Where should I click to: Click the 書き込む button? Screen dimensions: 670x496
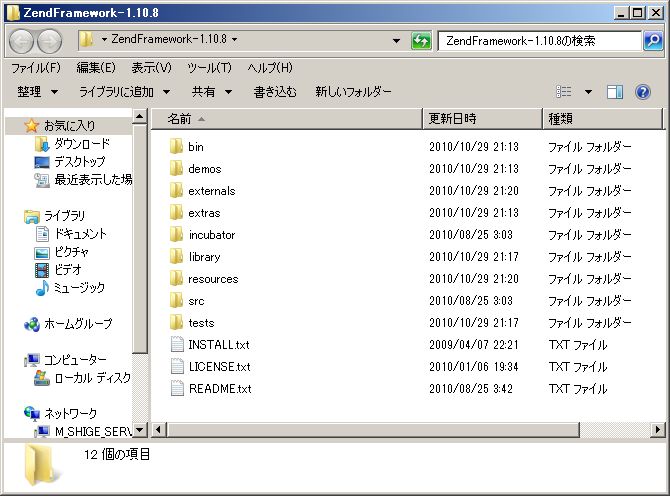(x=275, y=91)
